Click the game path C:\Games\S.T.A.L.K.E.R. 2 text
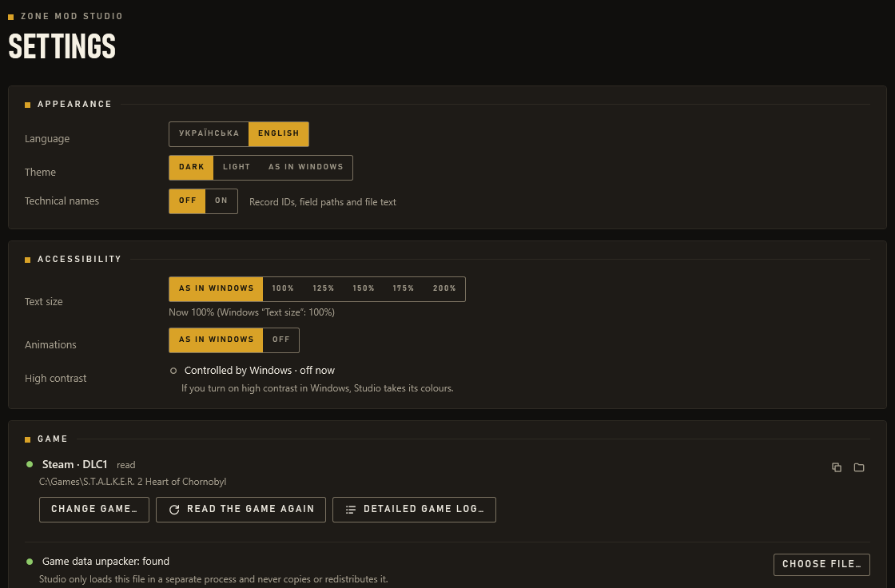 click(x=133, y=482)
